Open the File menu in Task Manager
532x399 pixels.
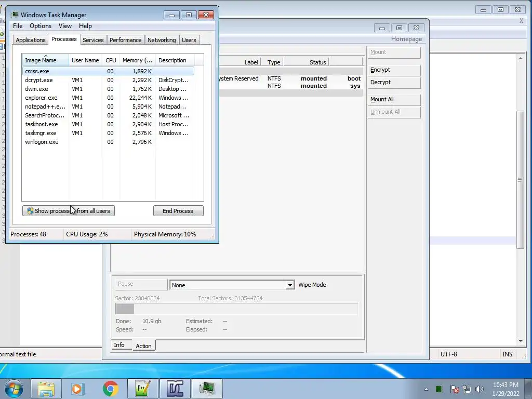click(x=18, y=26)
